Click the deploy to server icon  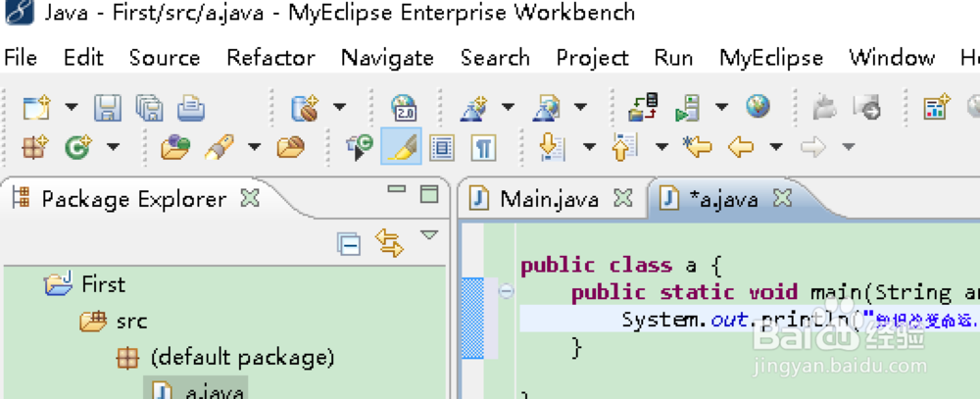[x=643, y=108]
